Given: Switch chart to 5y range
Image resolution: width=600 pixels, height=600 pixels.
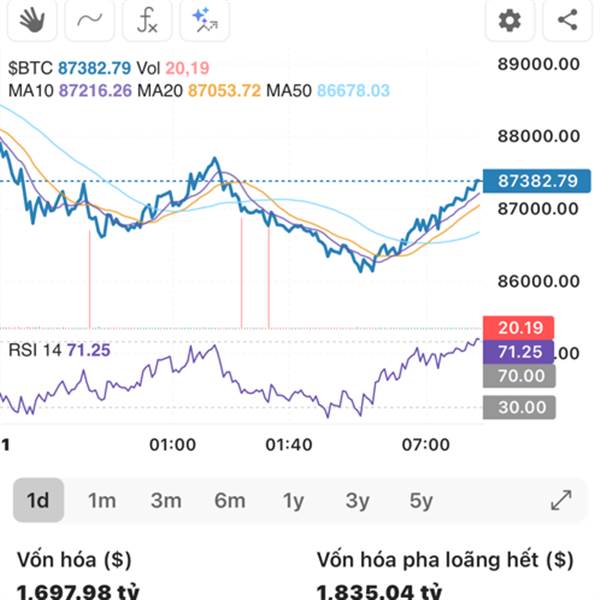Looking at the screenshot, I should pos(421,500).
